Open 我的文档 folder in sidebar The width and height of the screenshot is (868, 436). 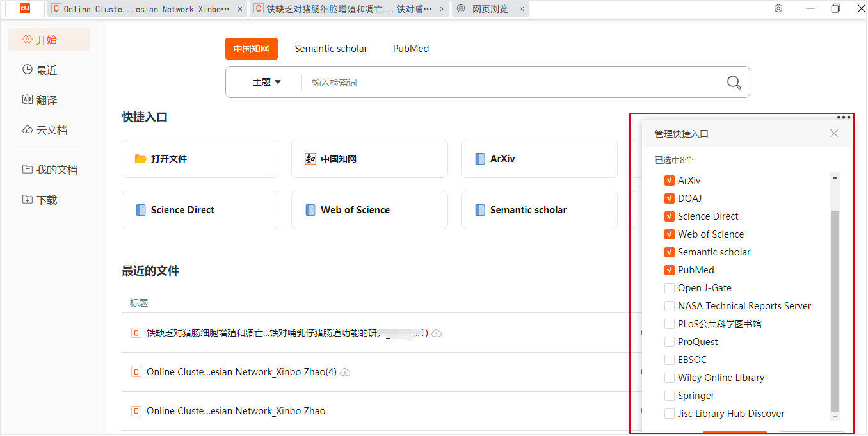coord(49,170)
